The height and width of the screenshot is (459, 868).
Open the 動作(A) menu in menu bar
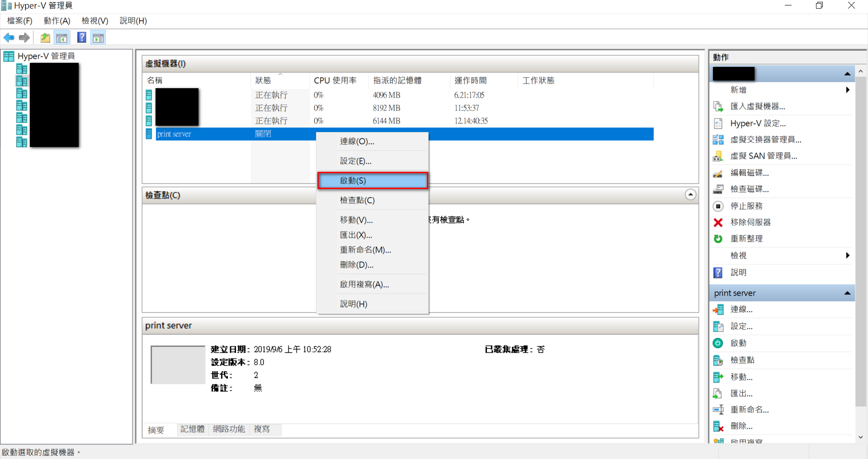(57, 21)
